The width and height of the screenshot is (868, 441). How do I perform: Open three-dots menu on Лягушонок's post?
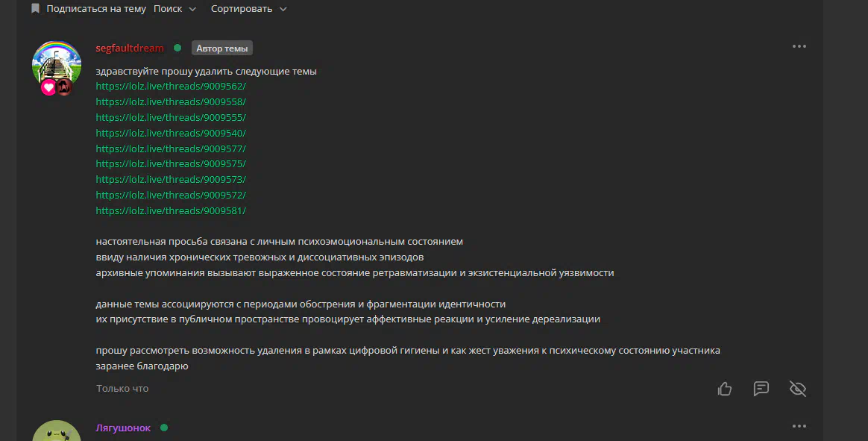pos(799,426)
